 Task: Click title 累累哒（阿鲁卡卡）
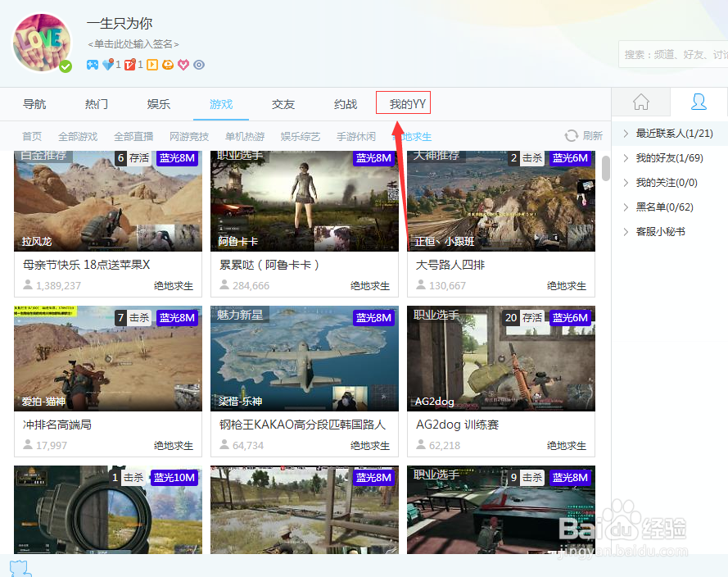tap(269, 265)
